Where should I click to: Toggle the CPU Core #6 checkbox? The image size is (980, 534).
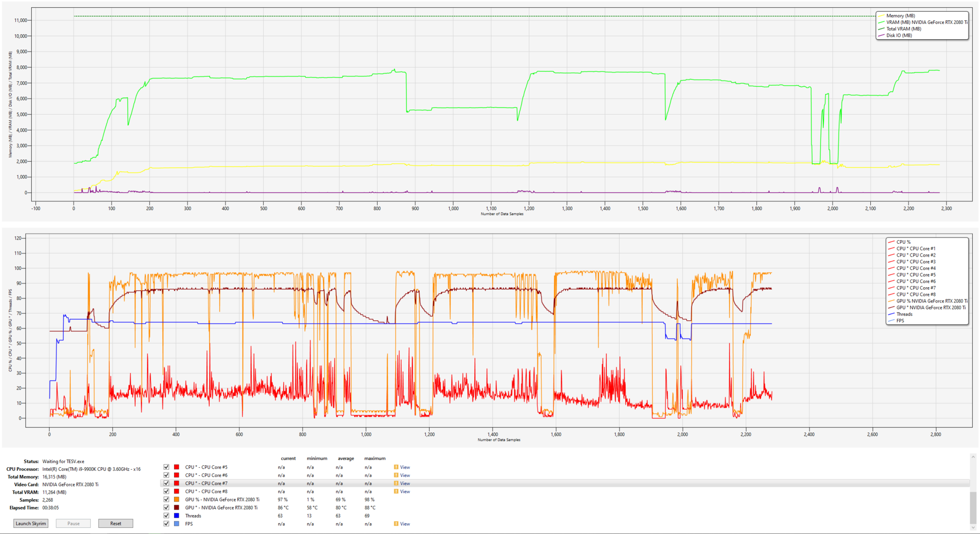(166, 475)
